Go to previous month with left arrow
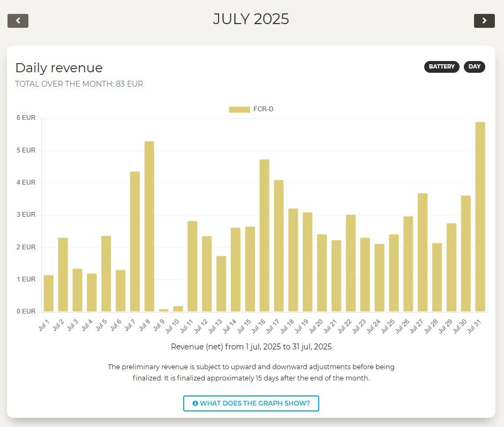 18,21
